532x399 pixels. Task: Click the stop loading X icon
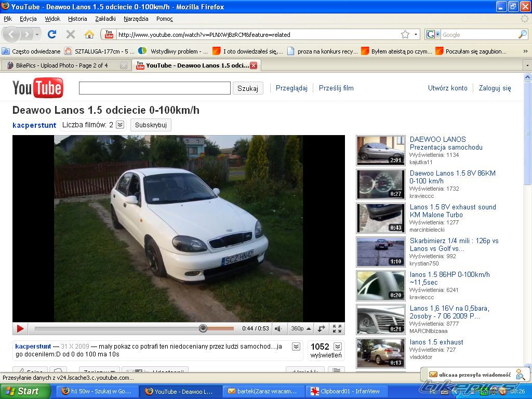tap(71, 34)
